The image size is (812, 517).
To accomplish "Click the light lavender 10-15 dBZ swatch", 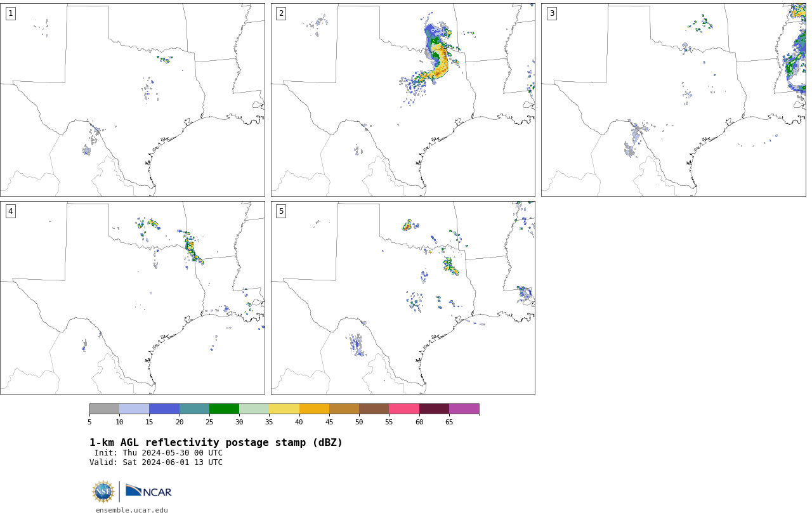I will pos(134,409).
